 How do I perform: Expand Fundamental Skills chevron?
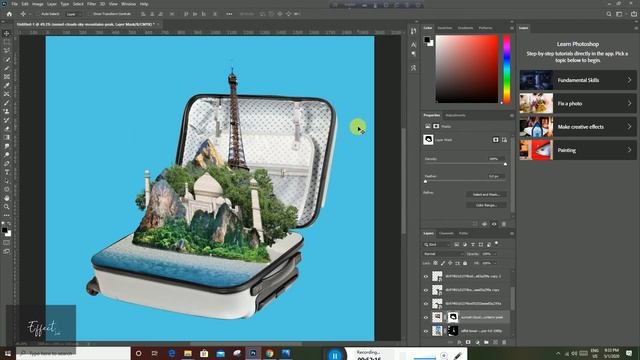pos(629,80)
